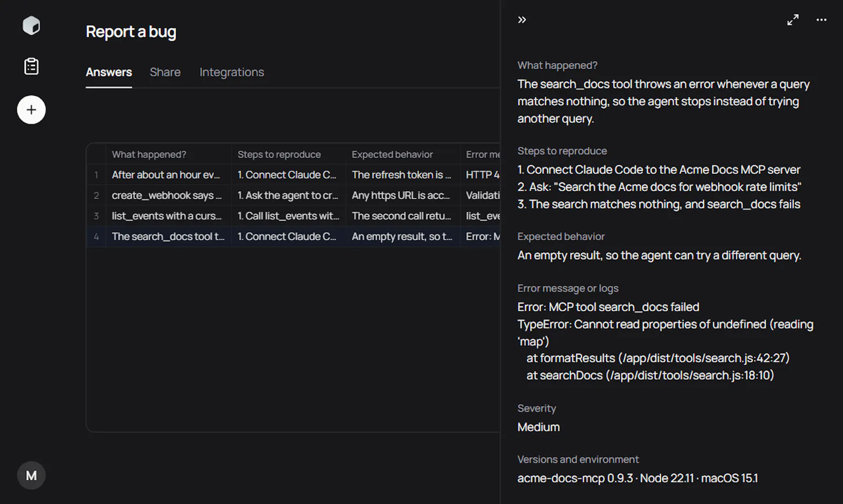
Task: Open the three-dot more options menu
Action: [821, 20]
